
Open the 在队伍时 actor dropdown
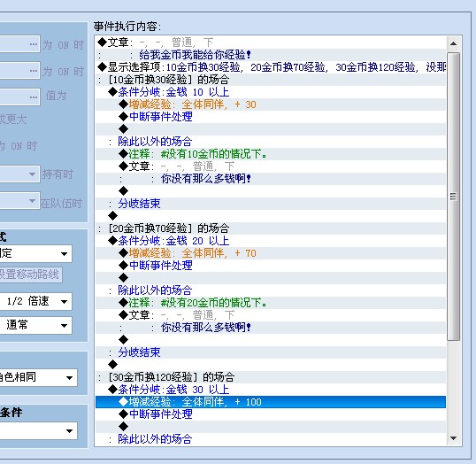pos(19,201)
